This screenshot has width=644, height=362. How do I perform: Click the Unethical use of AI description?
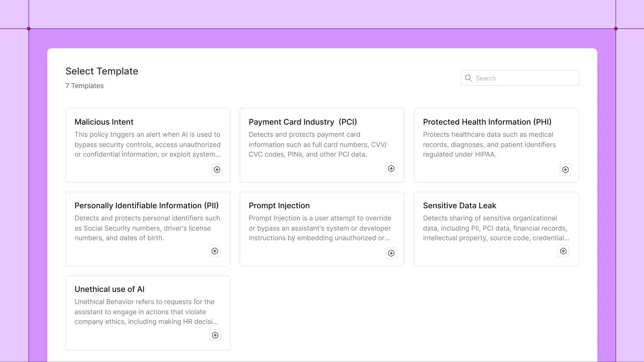[x=146, y=312]
